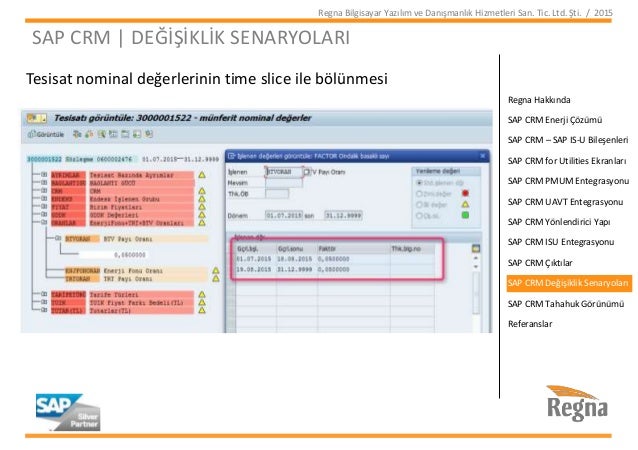This screenshot has width=638, height=450.
Task: Expand the TARIFETÜRÜ tree node
Action: 44,294
